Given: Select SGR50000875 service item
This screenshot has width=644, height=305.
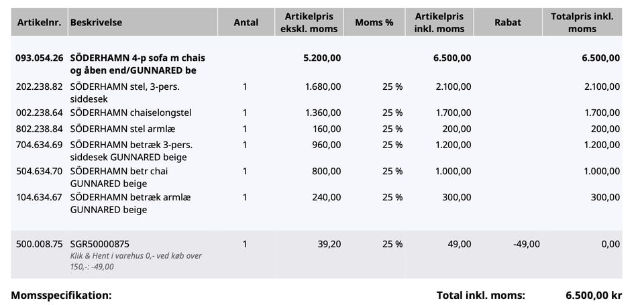Looking at the screenshot, I should (x=100, y=244).
